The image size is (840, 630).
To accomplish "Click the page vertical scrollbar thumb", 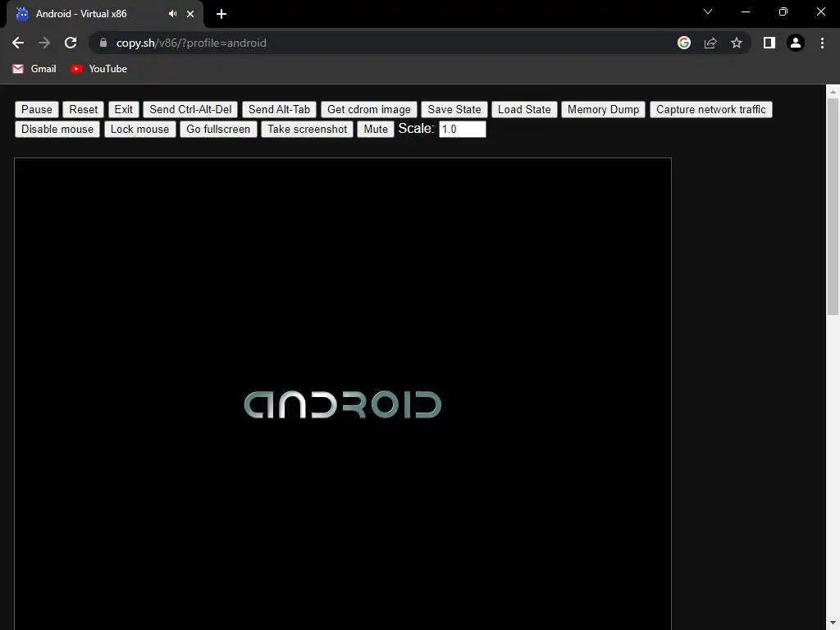I will (833, 206).
